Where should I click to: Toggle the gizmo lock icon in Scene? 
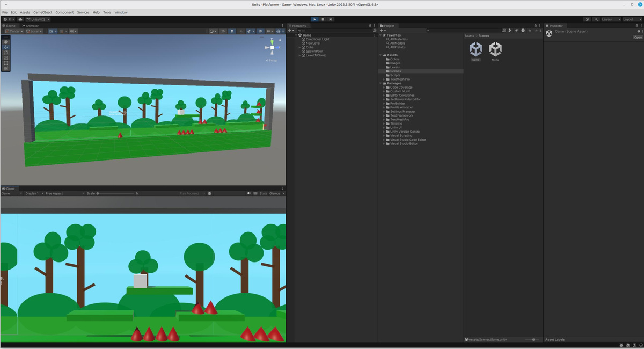point(281,39)
